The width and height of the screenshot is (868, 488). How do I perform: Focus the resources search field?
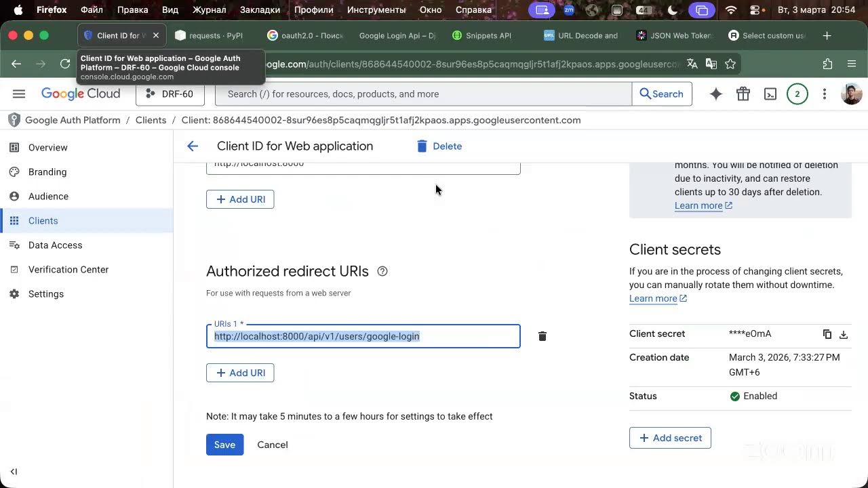[423, 94]
